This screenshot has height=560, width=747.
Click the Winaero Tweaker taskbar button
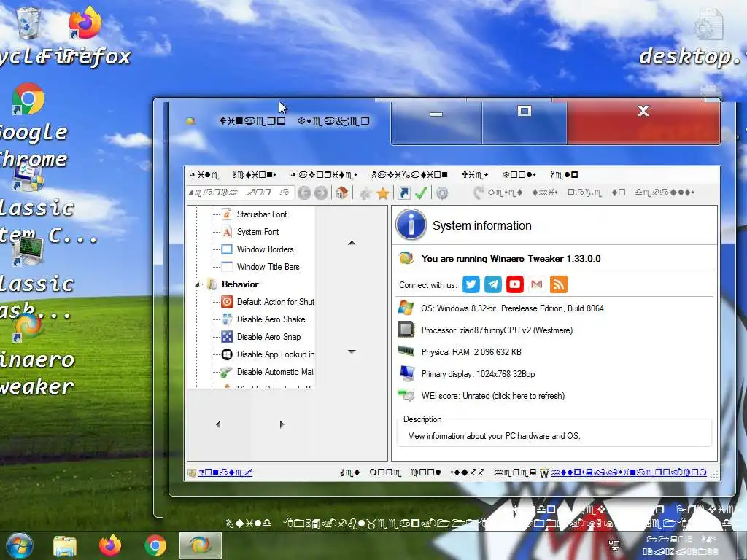point(200,545)
